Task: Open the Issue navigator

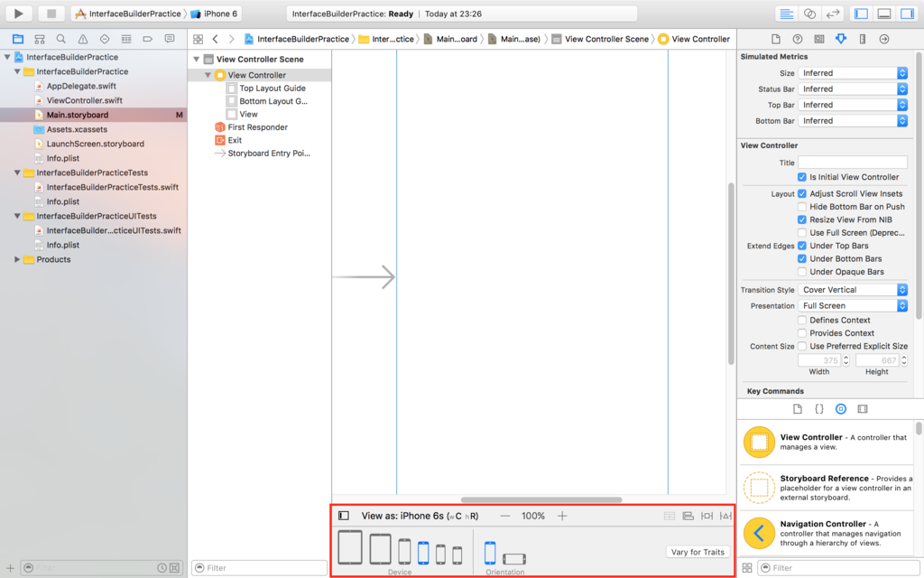Action: tap(81, 40)
